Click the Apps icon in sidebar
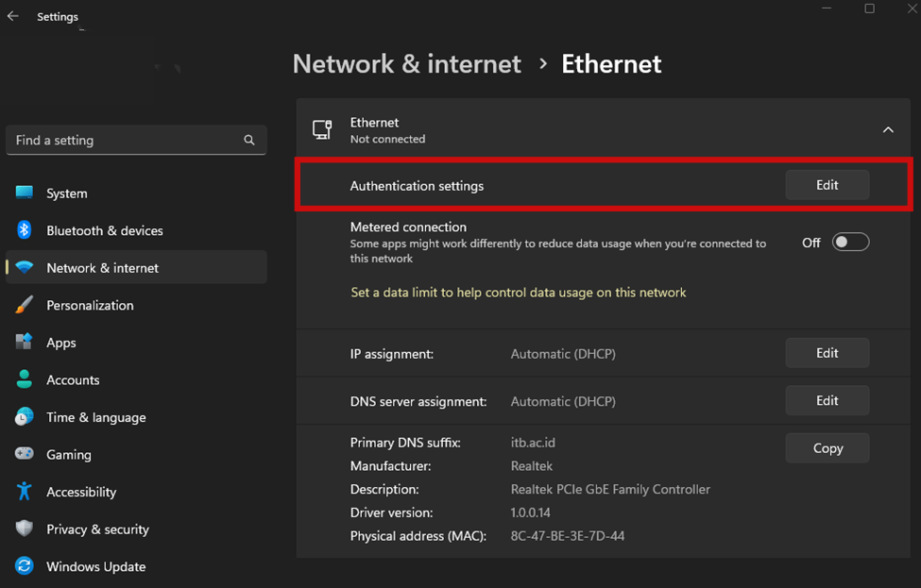This screenshot has width=921, height=588. coord(25,343)
